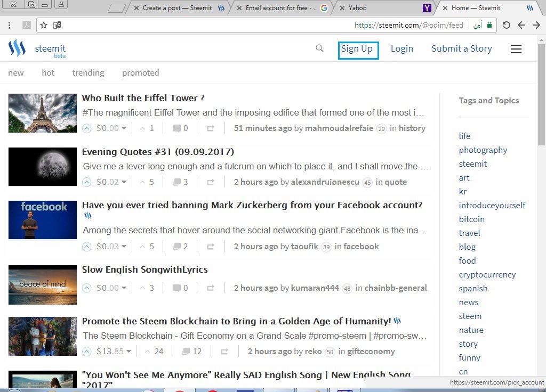Close the Yahoo browser tab

click(343, 8)
